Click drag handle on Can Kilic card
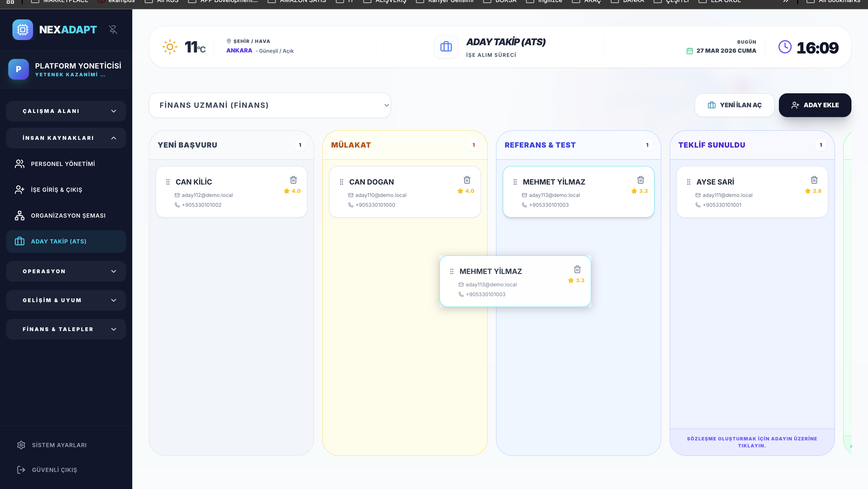The width and height of the screenshot is (868, 489). [x=168, y=182]
